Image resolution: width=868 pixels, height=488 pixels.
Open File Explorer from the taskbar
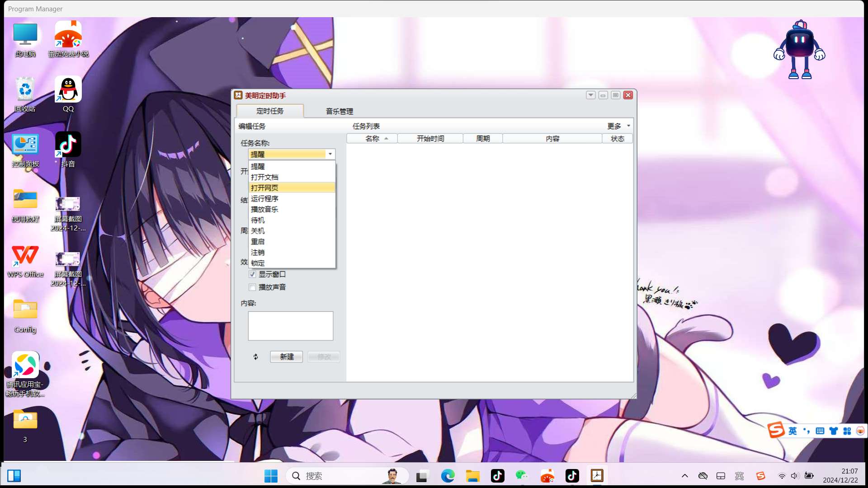pos(473,476)
